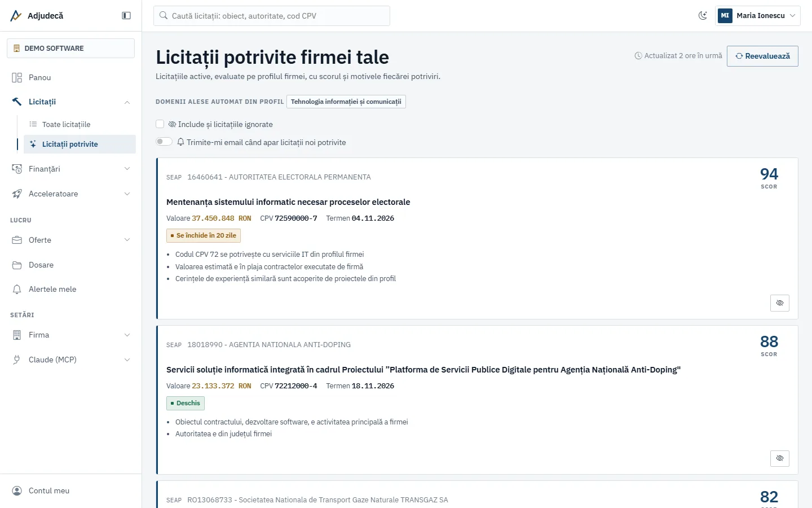Toggle dark mode moon icon

[x=703, y=16]
